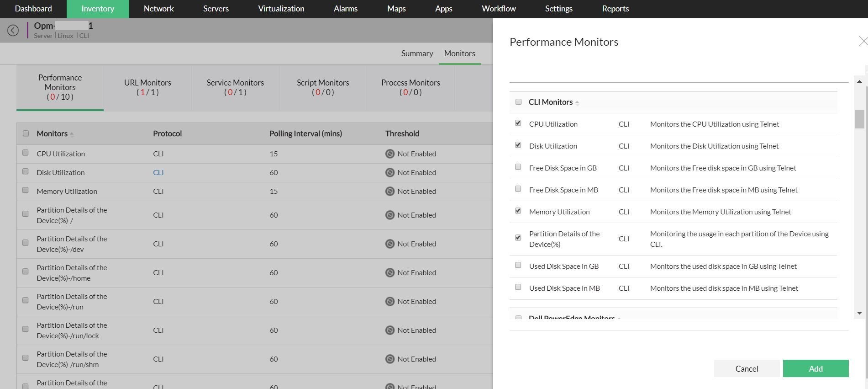Uncheck the CPU Utilization monitor in panel

(x=518, y=123)
